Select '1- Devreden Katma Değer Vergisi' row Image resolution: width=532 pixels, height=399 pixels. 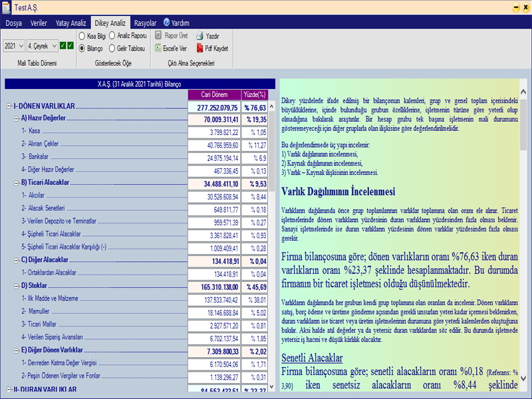(59, 363)
